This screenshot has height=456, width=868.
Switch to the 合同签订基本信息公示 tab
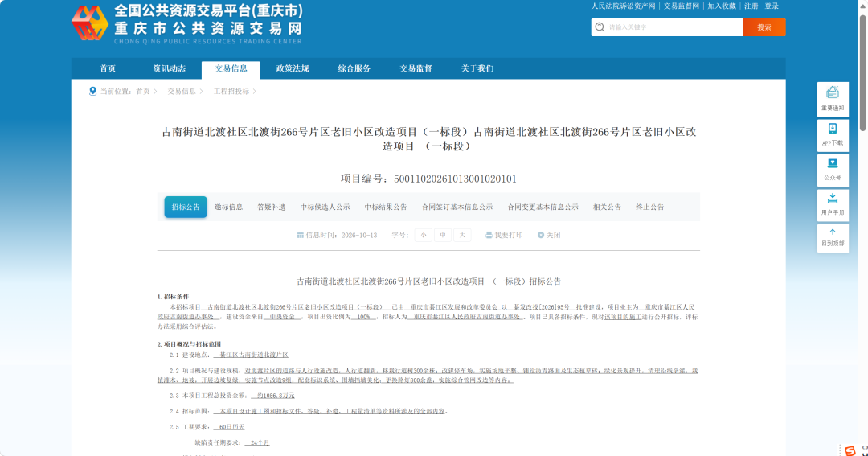(x=457, y=207)
